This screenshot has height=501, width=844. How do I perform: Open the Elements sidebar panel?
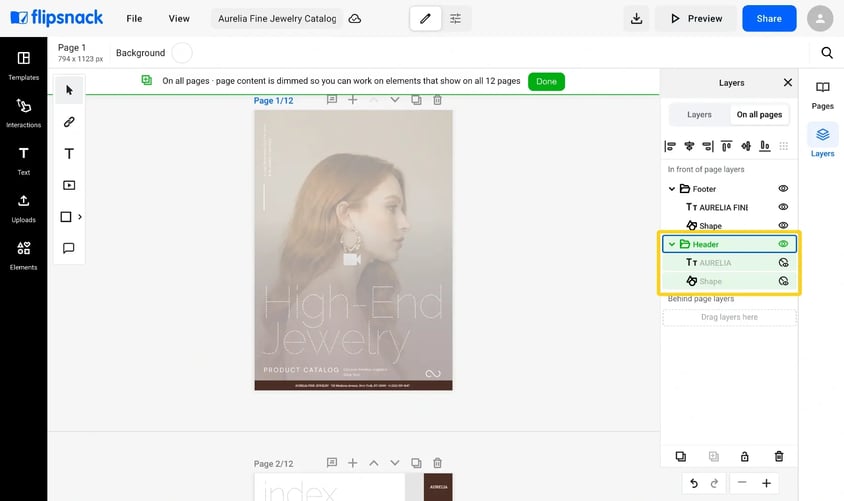coord(23,255)
